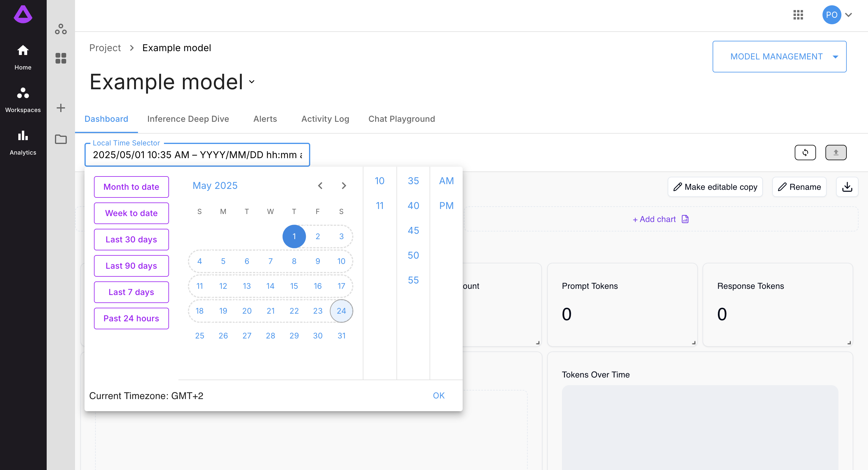This screenshot has height=470, width=868.
Task: Click Make editable copy button
Action: (715, 187)
